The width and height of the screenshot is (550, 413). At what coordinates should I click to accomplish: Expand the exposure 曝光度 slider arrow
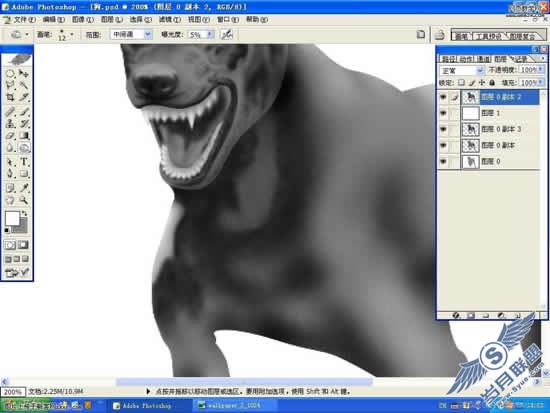210,34
